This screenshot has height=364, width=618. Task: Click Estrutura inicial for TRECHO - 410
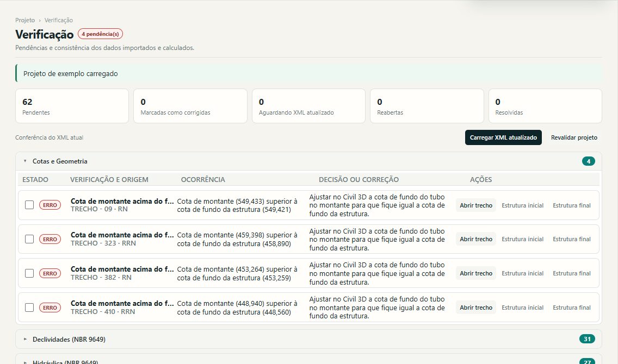pos(522,307)
